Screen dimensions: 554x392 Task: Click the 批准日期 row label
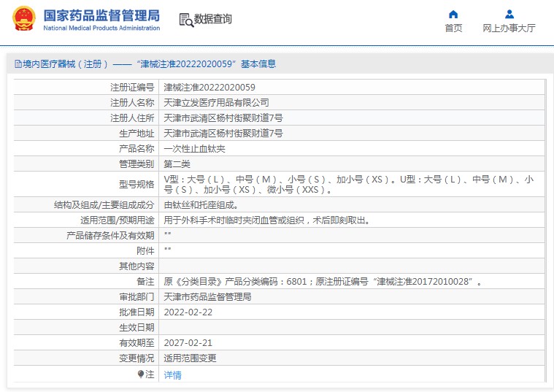[x=136, y=312]
